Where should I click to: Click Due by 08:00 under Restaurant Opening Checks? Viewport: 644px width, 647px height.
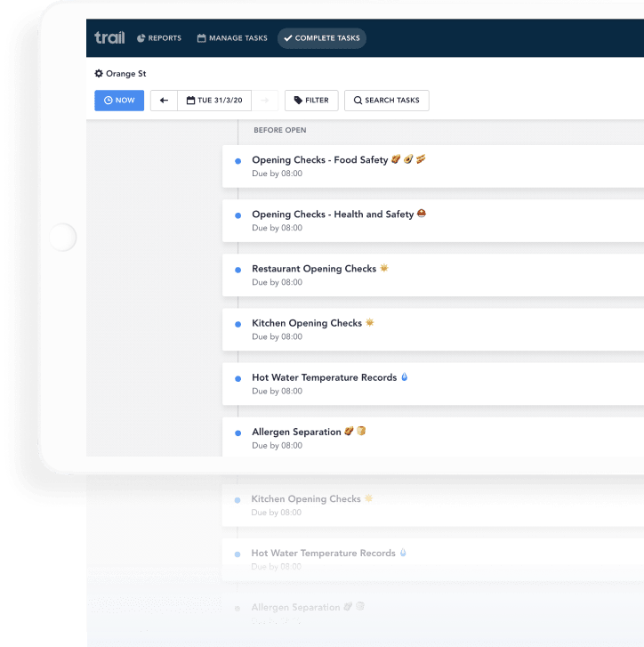(277, 283)
